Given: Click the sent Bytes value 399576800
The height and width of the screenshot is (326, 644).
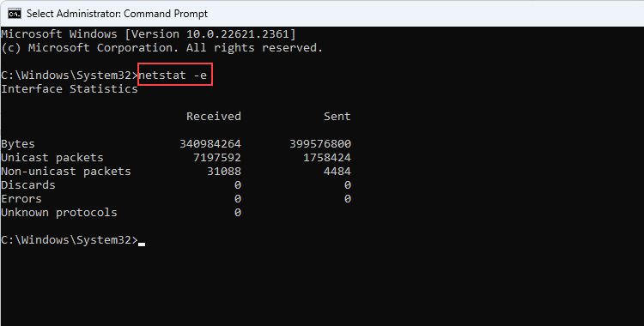Looking at the screenshot, I should 320,144.
